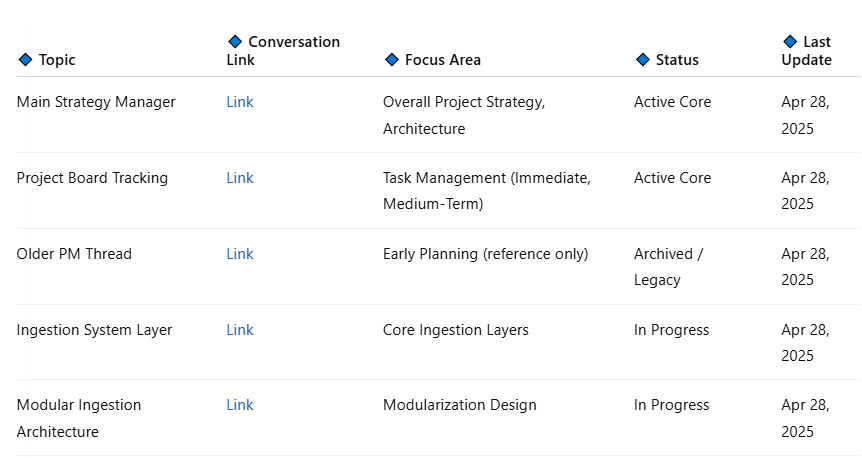Select the Topic column header text
This screenshot has height=458, width=862.
coord(57,59)
